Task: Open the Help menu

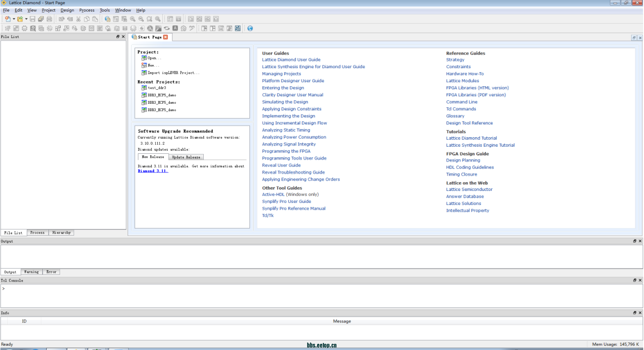Action: [141, 10]
